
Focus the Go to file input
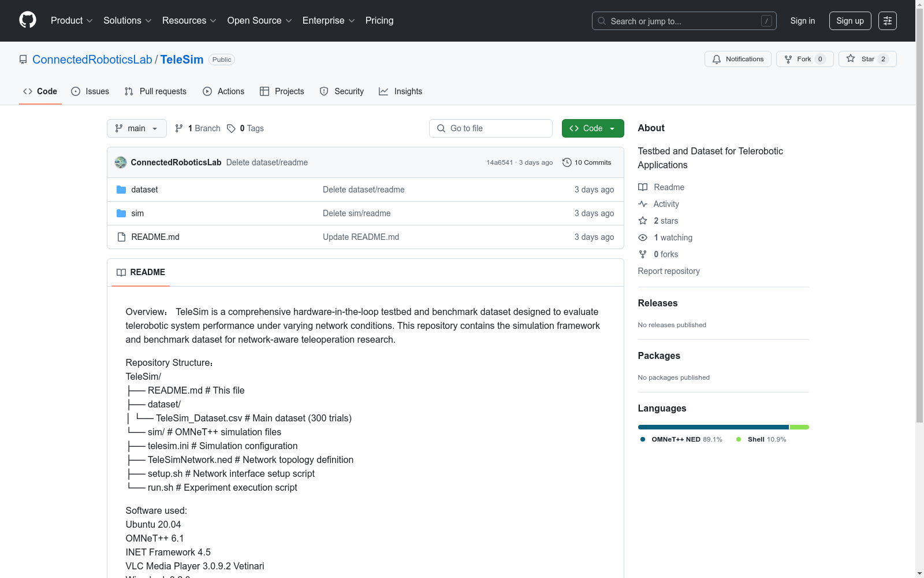[491, 128]
